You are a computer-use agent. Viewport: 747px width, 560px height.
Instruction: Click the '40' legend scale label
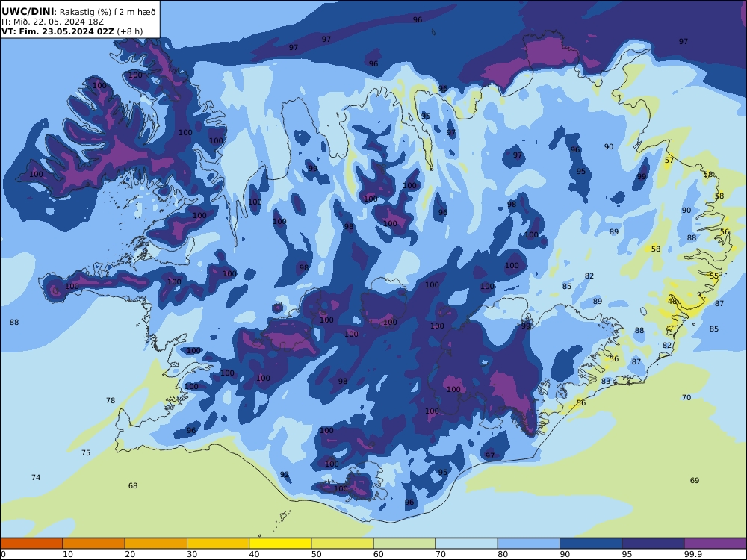(255, 554)
